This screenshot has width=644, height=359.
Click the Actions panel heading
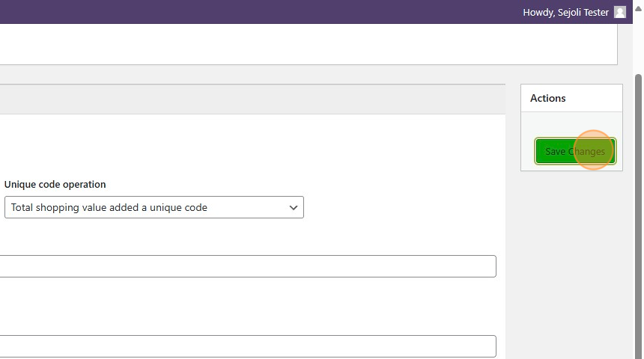coord(548,98)
